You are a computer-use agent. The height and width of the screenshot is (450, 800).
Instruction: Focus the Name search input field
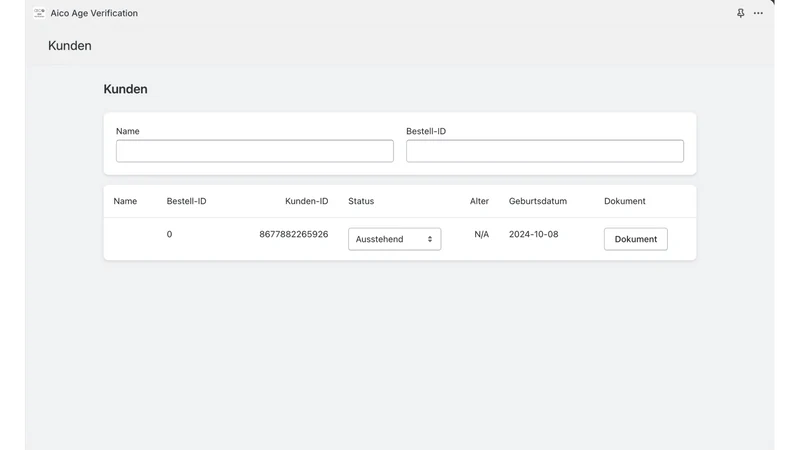(255, 151)
